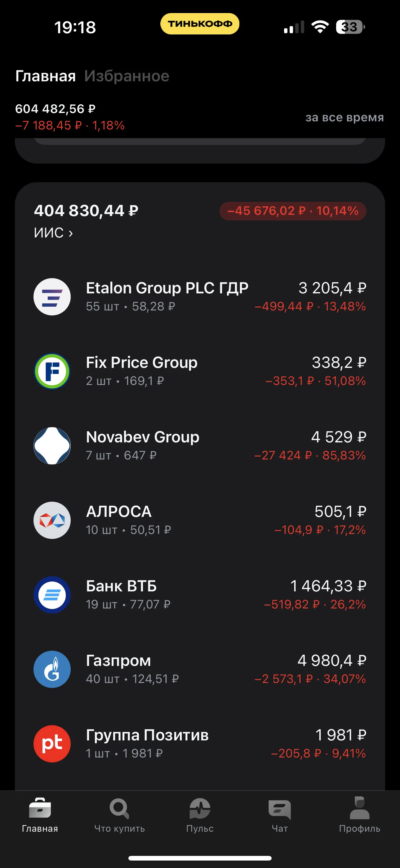400x868 pixels.
Task: Switch to the Избранное tab
Action: pyautogui.click(x=127, y=76)
